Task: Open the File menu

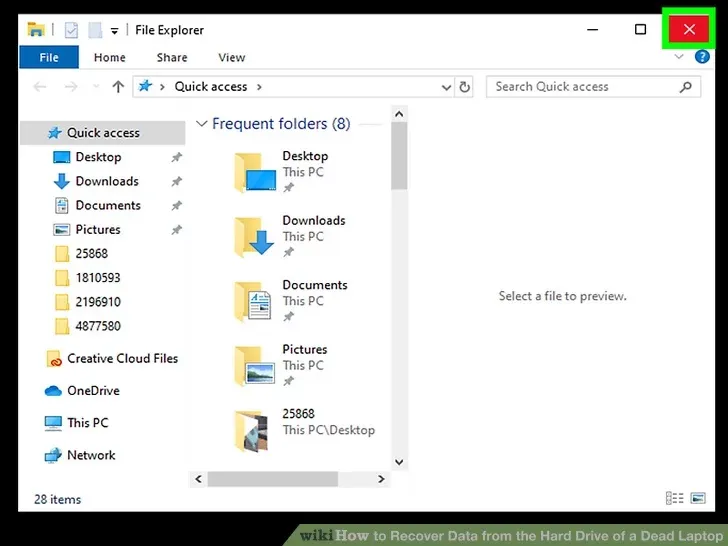Action: (48, 58)
